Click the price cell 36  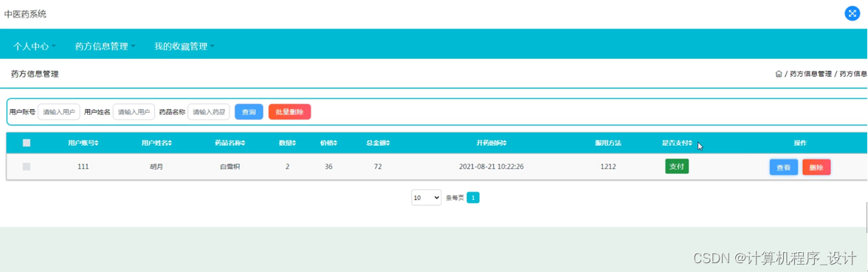(x=329, y=167)
